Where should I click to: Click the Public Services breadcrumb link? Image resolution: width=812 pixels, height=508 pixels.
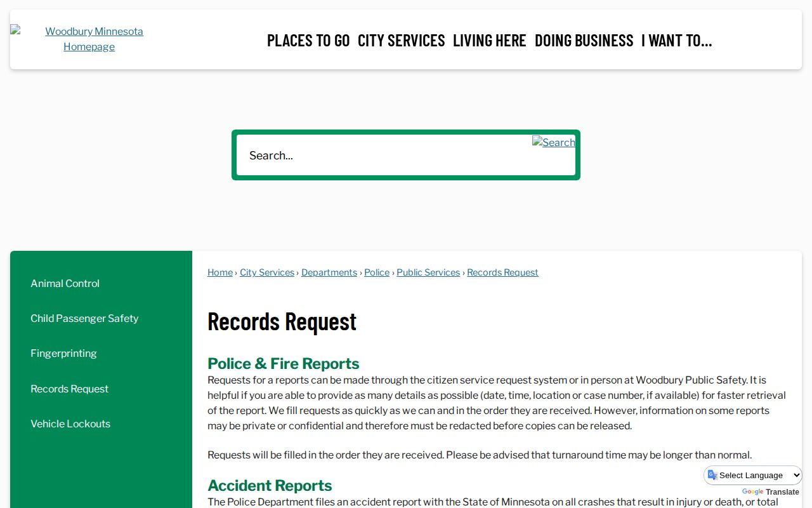coord(428,272)
